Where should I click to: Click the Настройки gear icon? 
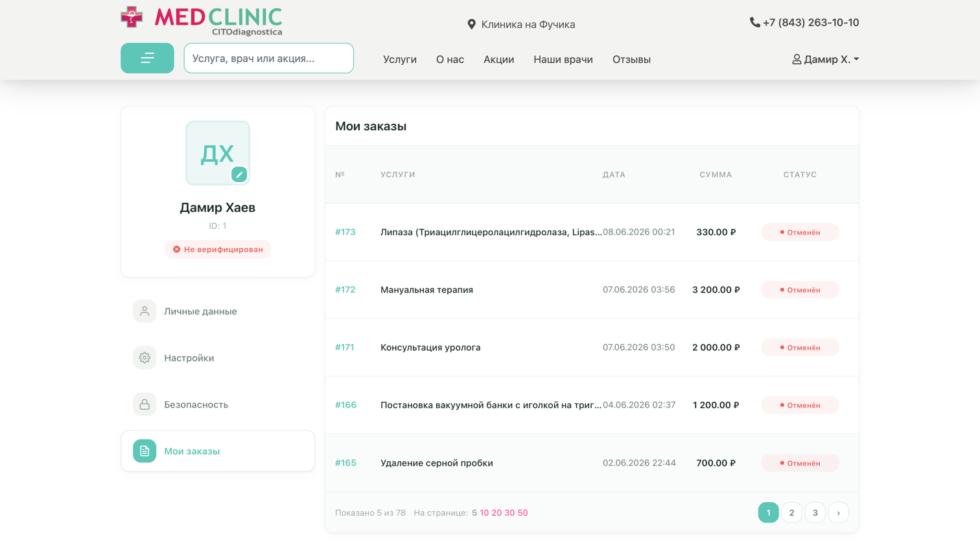(x=145, y=358)
